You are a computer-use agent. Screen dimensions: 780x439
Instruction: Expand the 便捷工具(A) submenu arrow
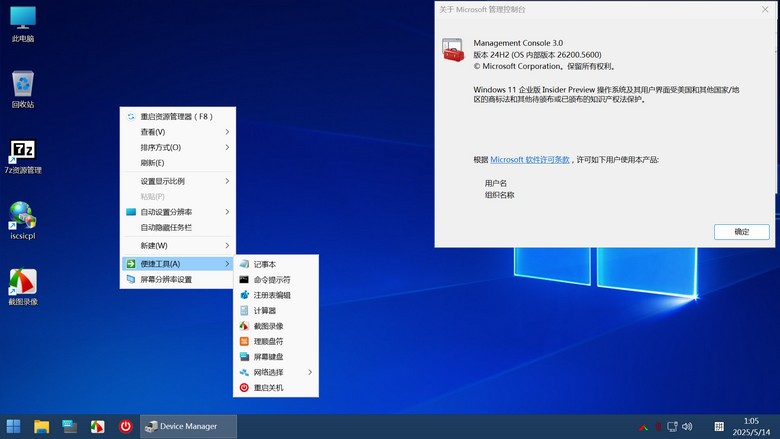click(x=227, y=263)
